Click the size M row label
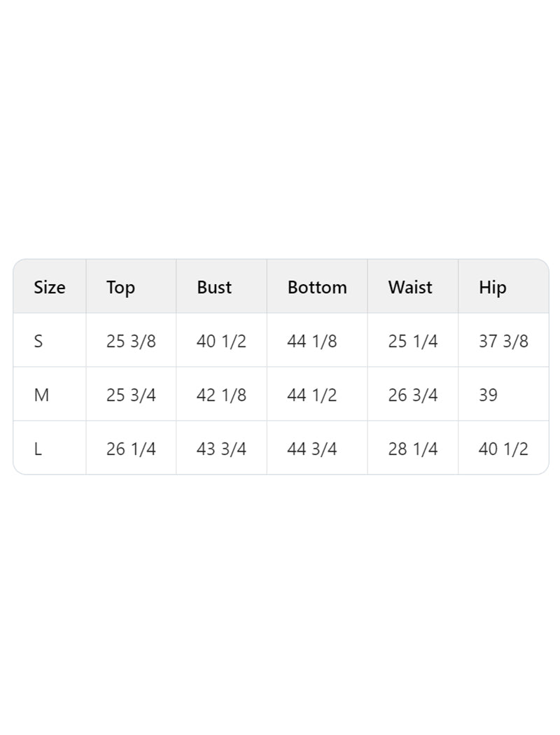Image resolution: width=560 pixels, height=735 pixels. 41,395
